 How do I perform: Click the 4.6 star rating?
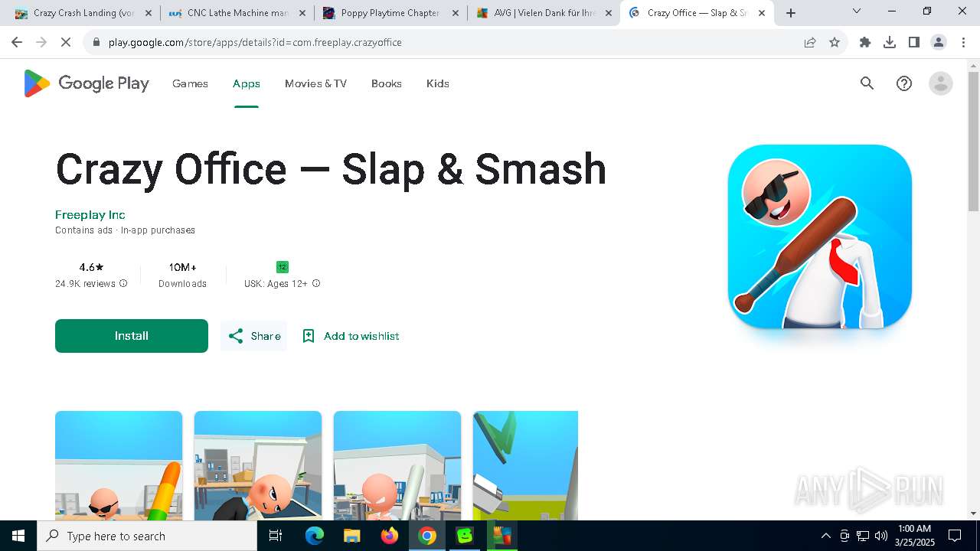pos(91,268)
